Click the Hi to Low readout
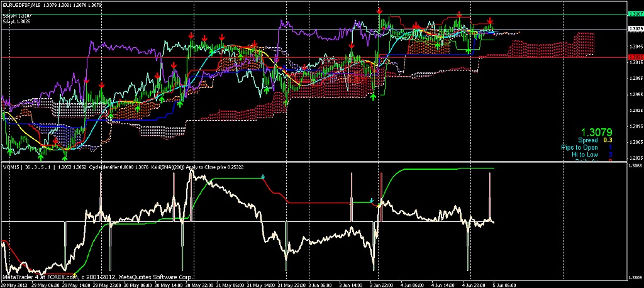The width and height of the screenshot is (644, 288). click(x=592, y=155)
